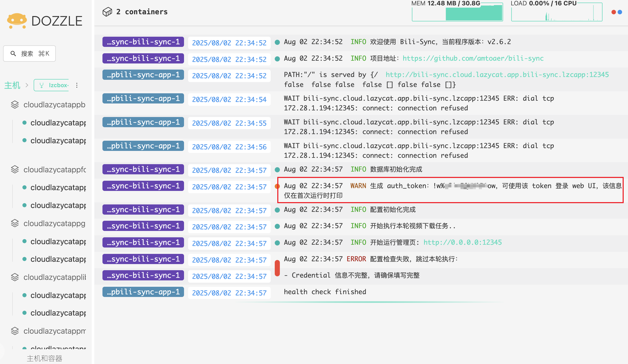Screen dimensions: 628x364
Task: Click the MEM usage chart
Action: pyautogui.click(x=457, y=12)
